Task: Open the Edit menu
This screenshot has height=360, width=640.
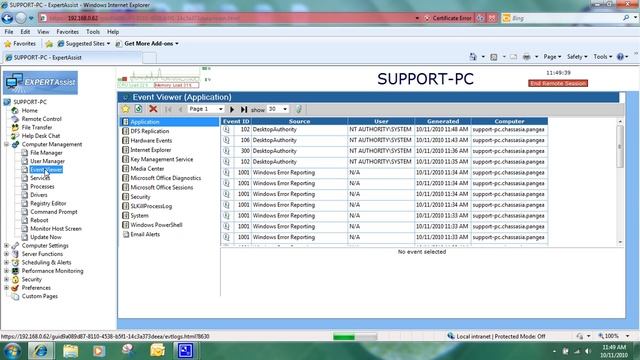Action: (25, 32)
